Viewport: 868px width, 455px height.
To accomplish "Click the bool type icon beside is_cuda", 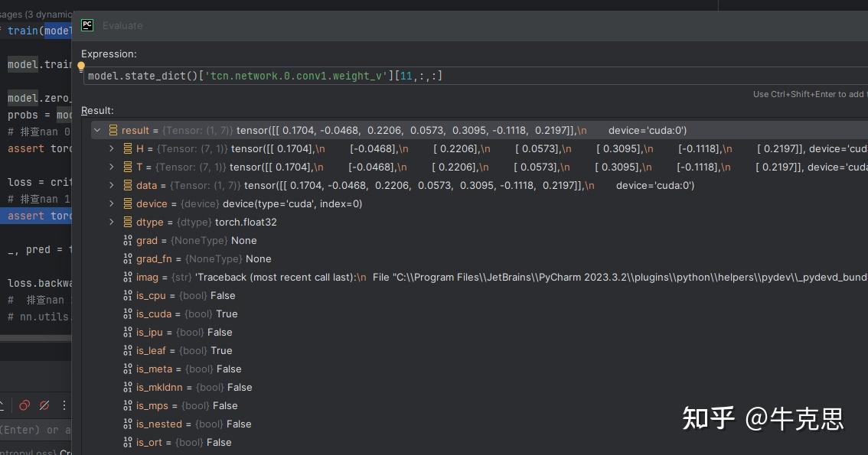I will pos(128,314).
